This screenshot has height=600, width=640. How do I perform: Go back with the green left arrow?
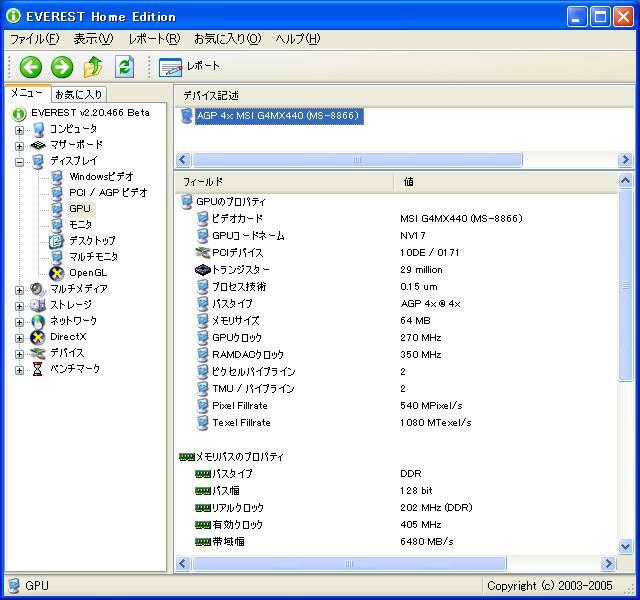tap(31, 67)
